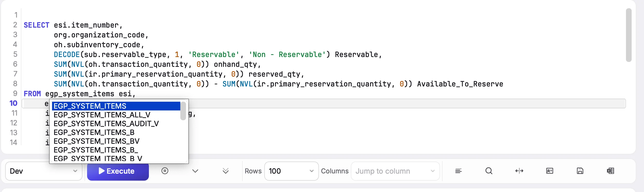Open the Jump to column combo box

(395, 171)
